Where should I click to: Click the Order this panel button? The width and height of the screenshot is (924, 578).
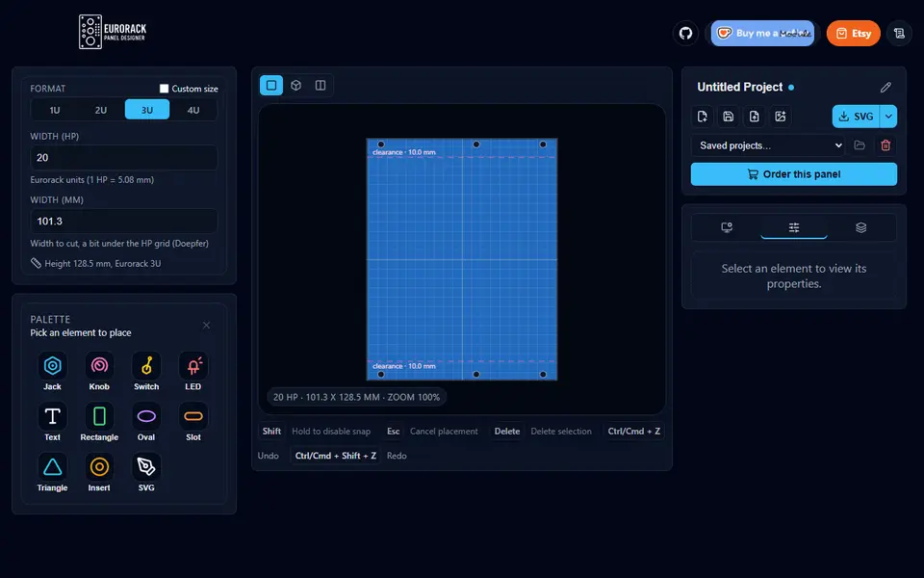794,174
